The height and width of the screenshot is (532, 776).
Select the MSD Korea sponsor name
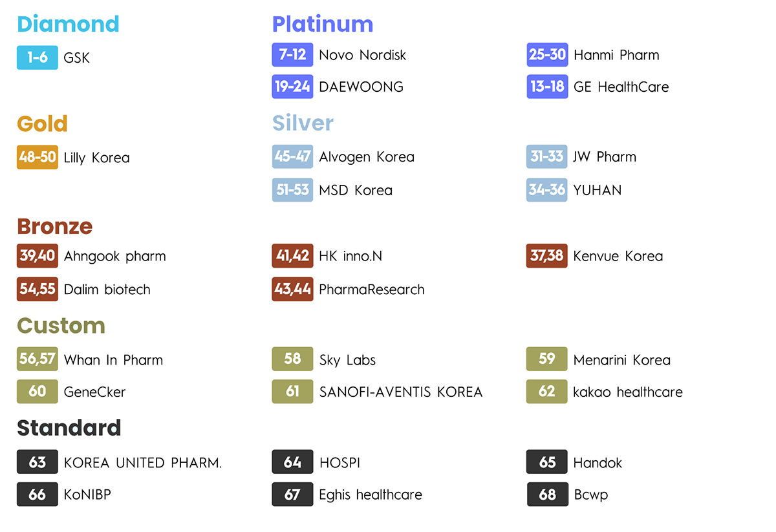356,190
